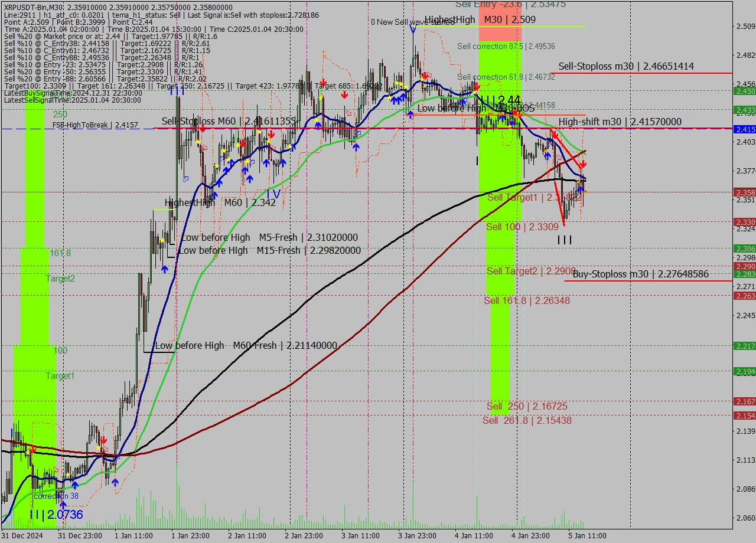Click the green 2.433 price tag

click(744, 110)
